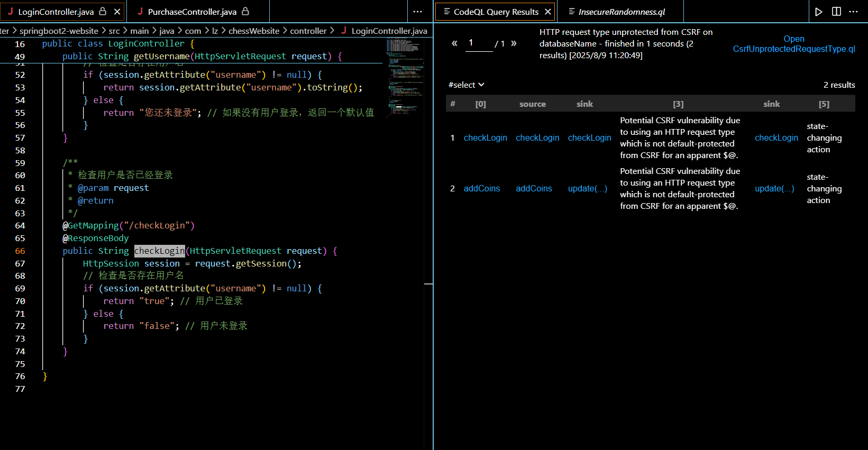The height and width of the screenshot is (450, 868).
Task: Click the Run play icon in right editor
Action: click(x=818, y=12)
